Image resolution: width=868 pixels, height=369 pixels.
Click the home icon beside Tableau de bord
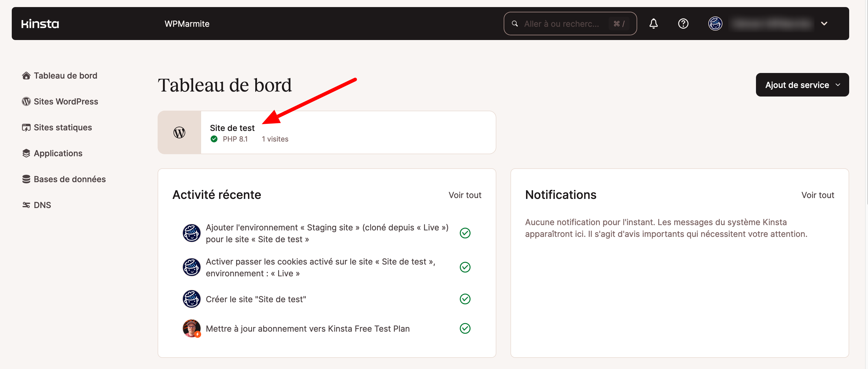(26, 76)
